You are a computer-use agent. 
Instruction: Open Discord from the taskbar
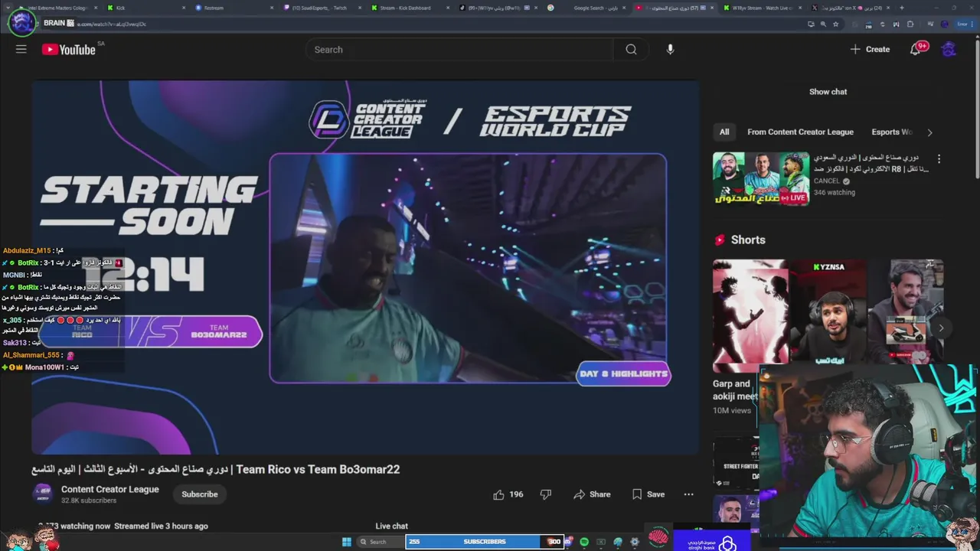(x=567, y=542)
